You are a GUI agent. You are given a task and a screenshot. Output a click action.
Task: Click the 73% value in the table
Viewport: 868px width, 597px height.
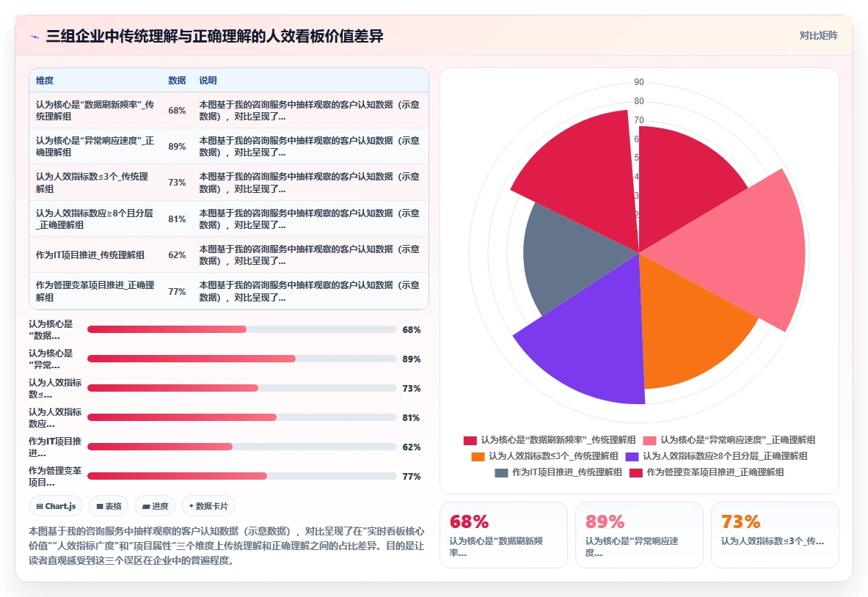[177, 183]
